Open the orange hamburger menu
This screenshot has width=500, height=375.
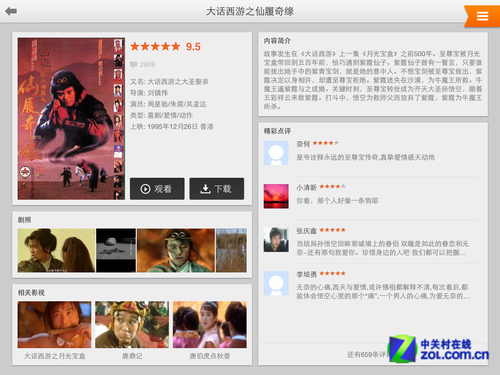pyautogui.click(x=482, y=16)
